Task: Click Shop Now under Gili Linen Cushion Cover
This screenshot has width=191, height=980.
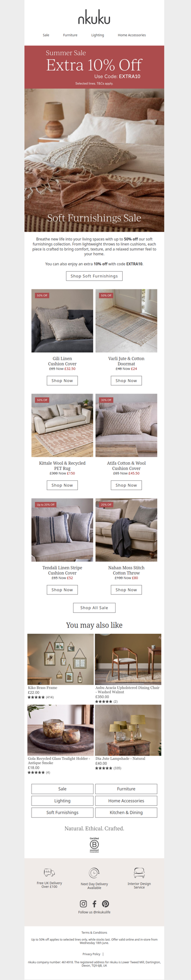Action: (62, 381)
